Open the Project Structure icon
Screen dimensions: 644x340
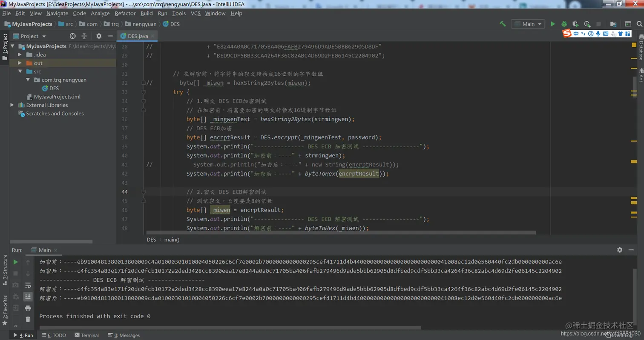613,24
